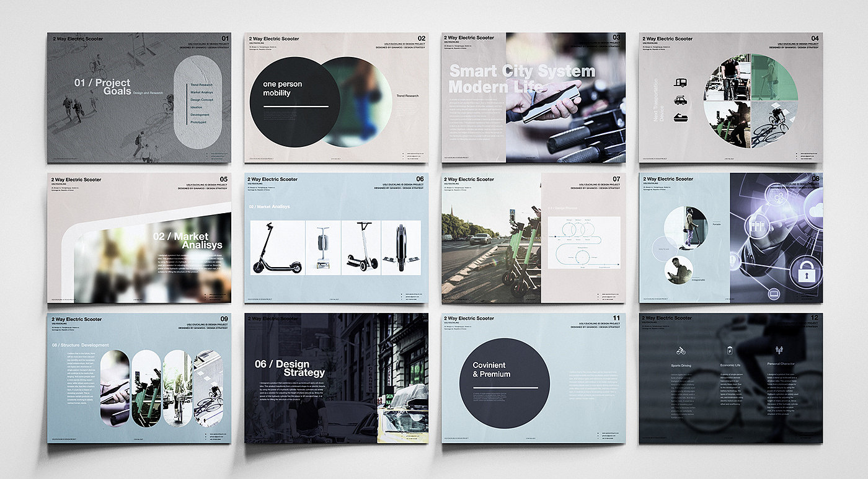The width and height of the screenshot is (868, 479).
Task: Choose Design Concept in slide 01 list
Action: coord(201,100)
